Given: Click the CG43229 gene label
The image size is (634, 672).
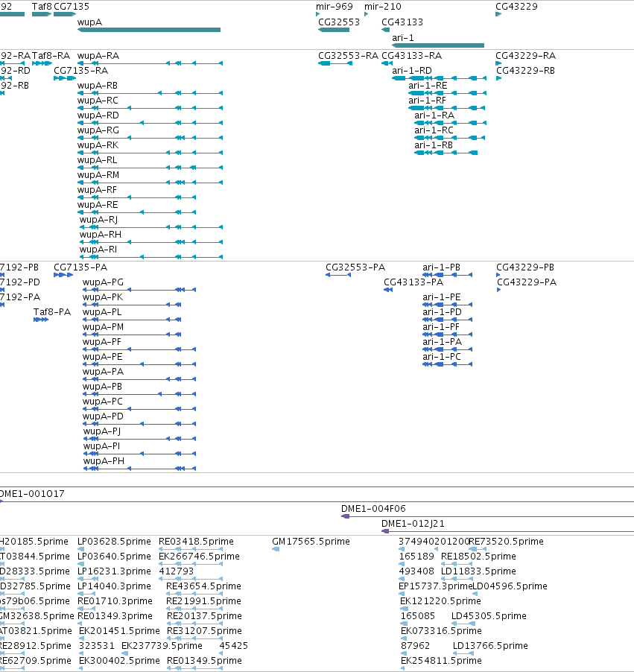Looking at the screenshot, I should click(x=516, y=7).
